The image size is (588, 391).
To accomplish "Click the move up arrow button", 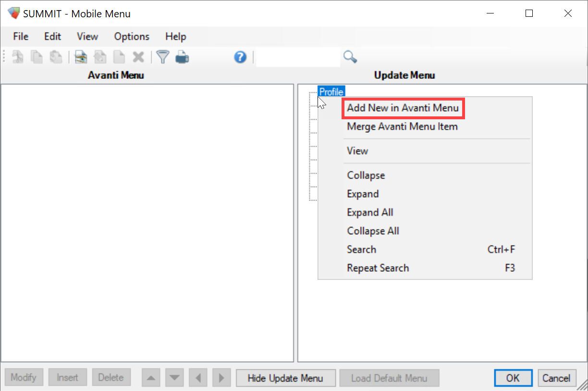I will (151, 378).
